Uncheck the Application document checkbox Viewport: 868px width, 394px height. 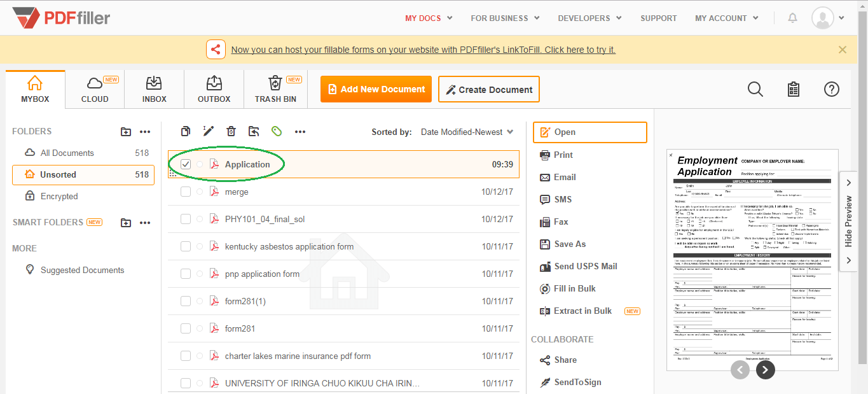pos(186,164)
